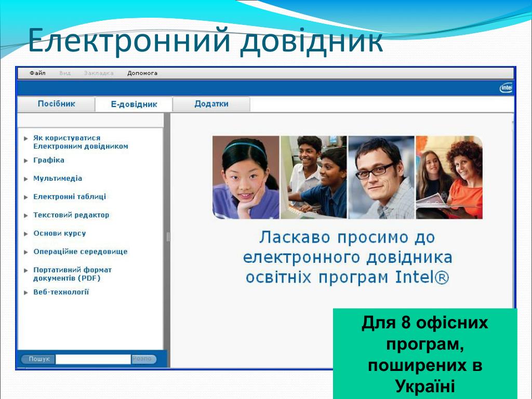
Task: Expand the Текстовий редактор arrow
Action: (x=26, y=216)
